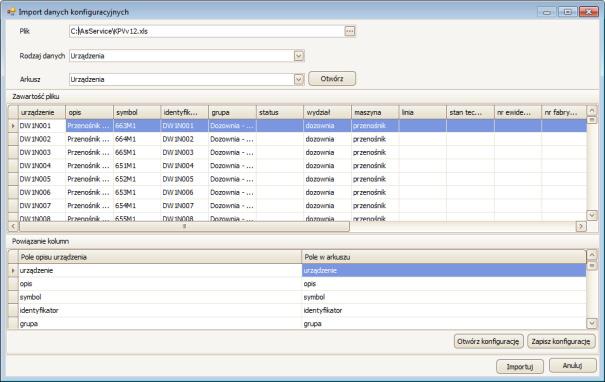Select cell DW1N004 in urządzenie column
The width and height of the screenshot is (605, 382).
tap(42, 166)
